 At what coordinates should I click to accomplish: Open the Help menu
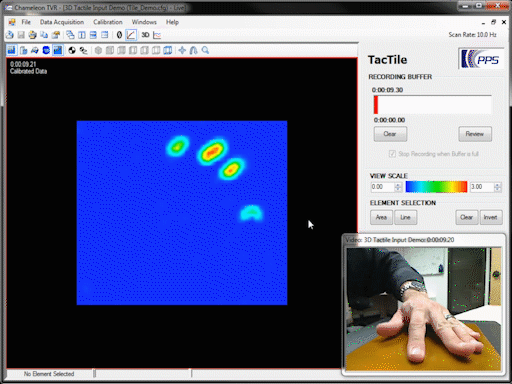click(x=172, y=22)
